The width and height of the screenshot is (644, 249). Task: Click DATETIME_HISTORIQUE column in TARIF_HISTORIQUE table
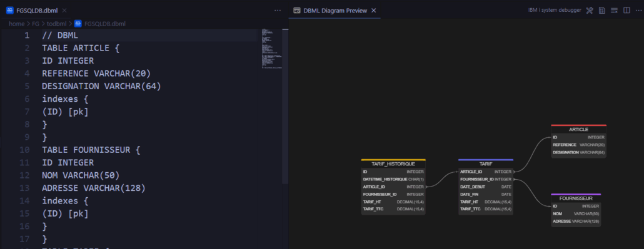point(393,179)
